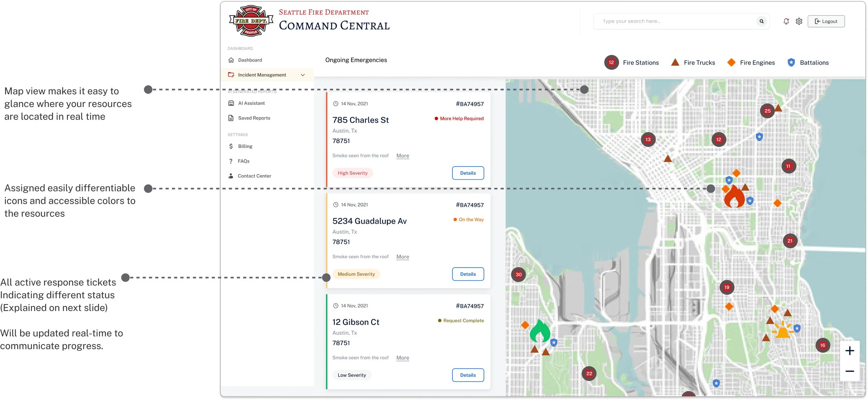Expand More on 785 Charles St card
Viewport: 868px width, 400px height.
402,156
